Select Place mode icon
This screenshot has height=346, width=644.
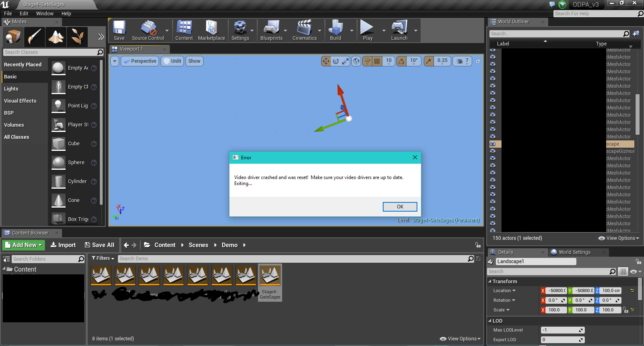click(13, 37)
